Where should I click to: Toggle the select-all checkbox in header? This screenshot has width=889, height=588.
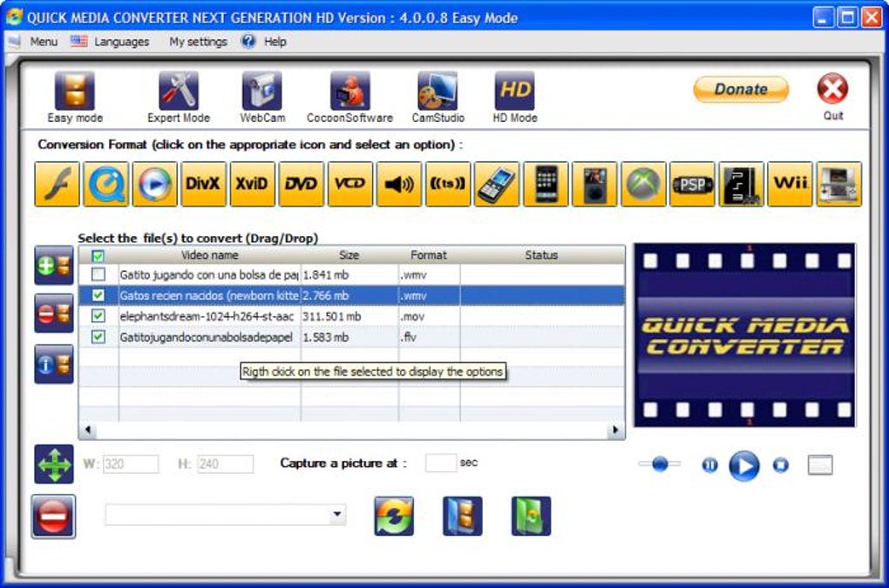click(98, 256)
